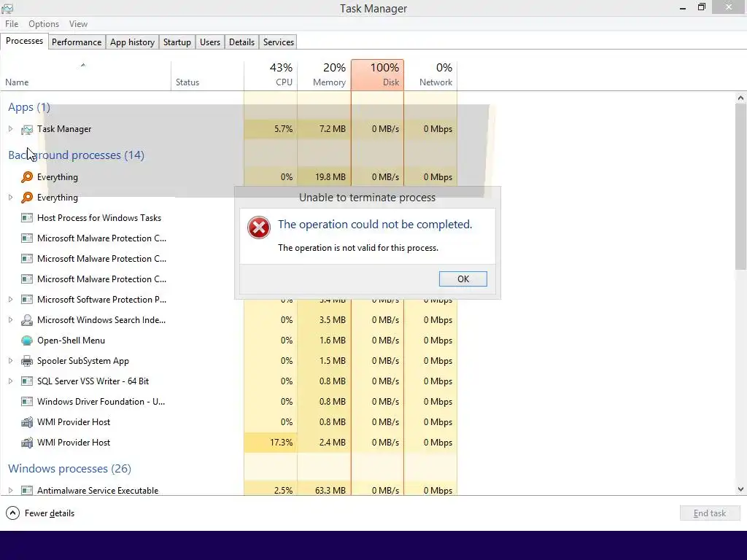747x560 pixels.
Task: Click the first Everything search icon
Action: click(27, 177)
